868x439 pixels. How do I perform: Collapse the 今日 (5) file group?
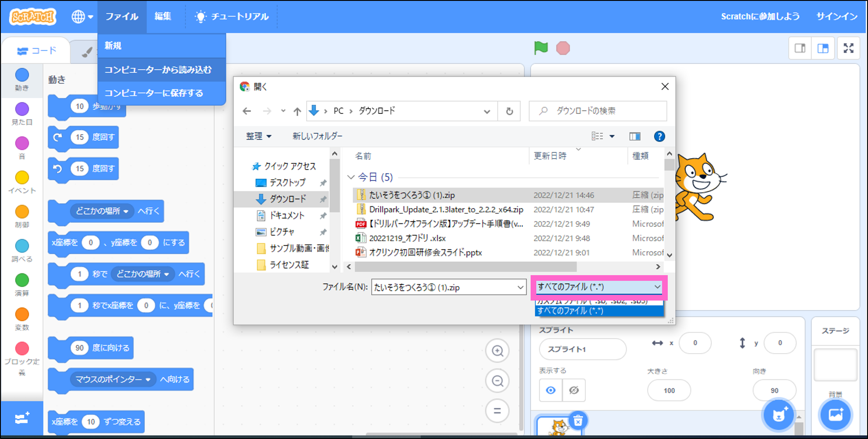pos(351,177)
